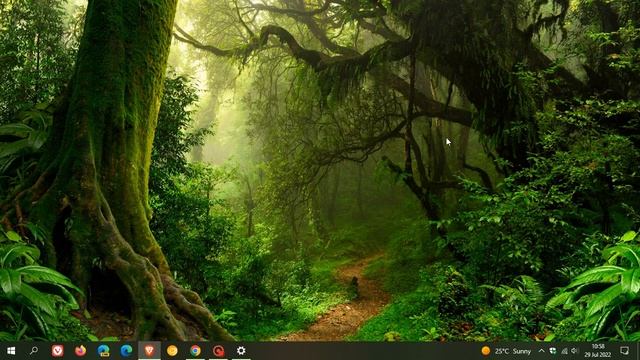Launch Firefox from the taskbar
Viewport: 640px width, 360px height.
point(80,351)
